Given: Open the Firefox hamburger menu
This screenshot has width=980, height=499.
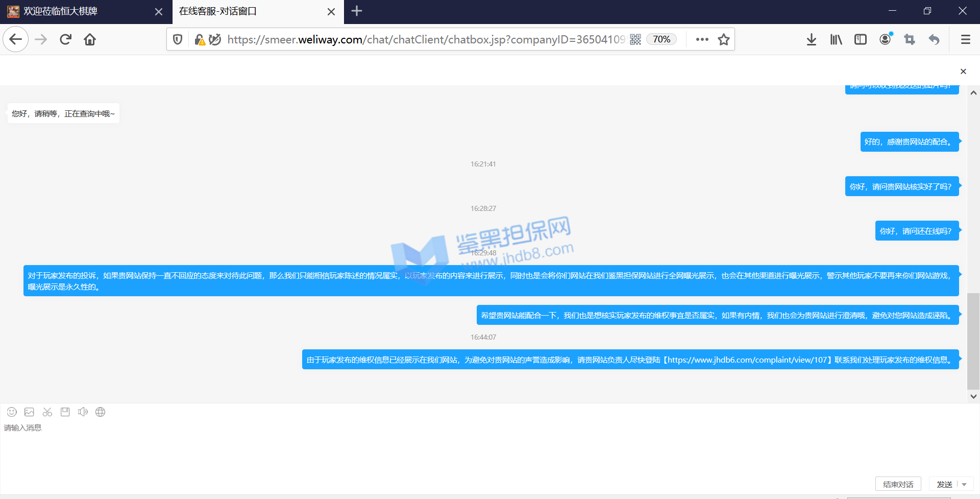Looking at the screenshot, I should point(965,39).
